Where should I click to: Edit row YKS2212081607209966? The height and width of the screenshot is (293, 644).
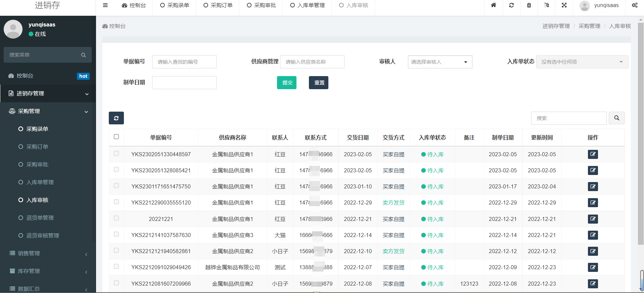coord(593,284)
